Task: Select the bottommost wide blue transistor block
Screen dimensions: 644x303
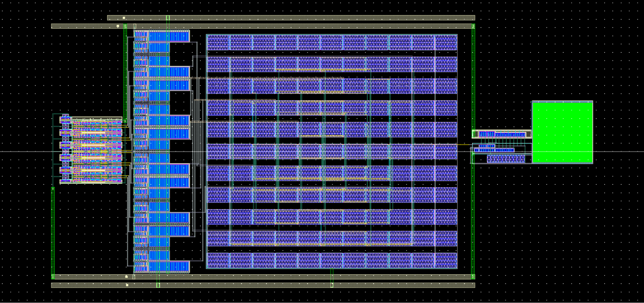Action: click(169, 267)
